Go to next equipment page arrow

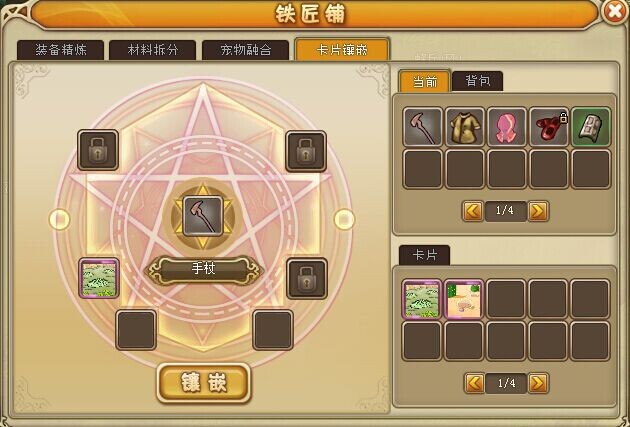538,211
